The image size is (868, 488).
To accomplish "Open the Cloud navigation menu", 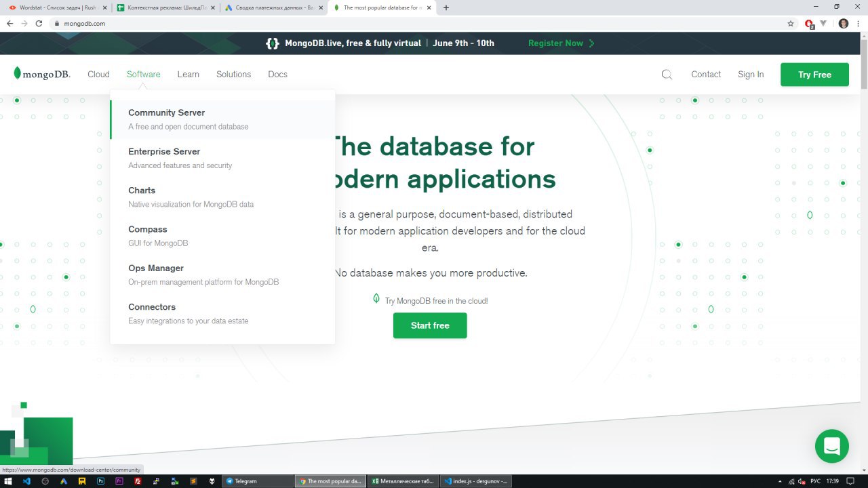I will pyautogui.click(x=98, y=75).
